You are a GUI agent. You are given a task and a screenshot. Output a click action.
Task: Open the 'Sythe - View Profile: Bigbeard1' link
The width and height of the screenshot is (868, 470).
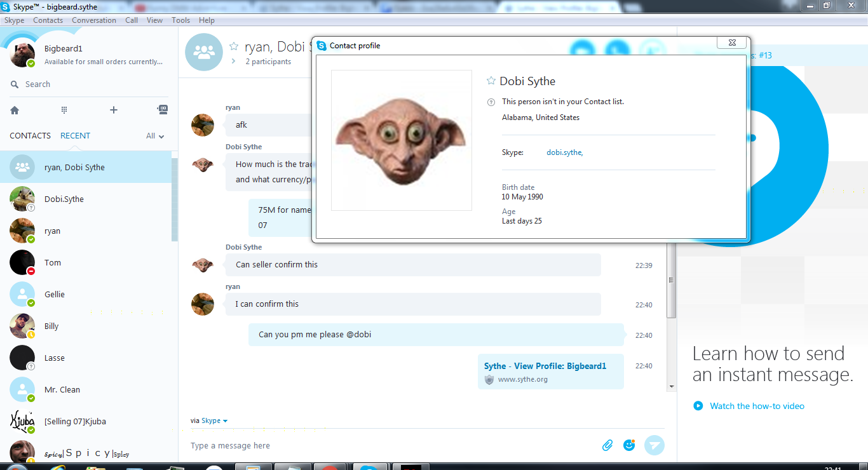(x=545, y=366)
